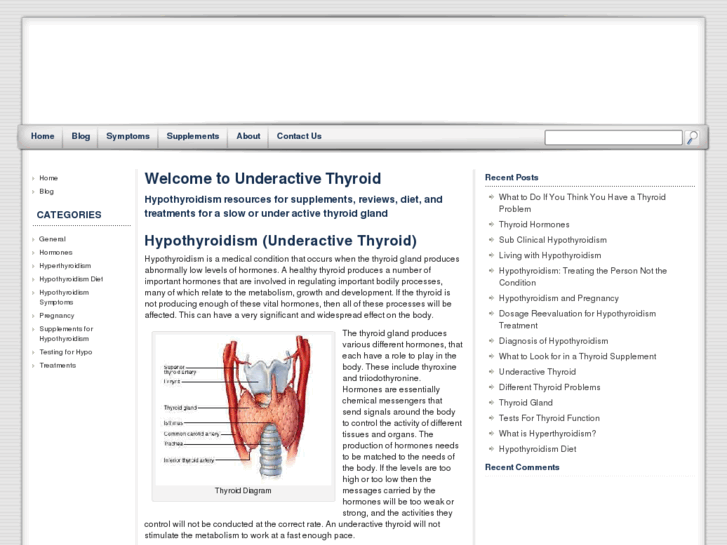Open the Home menu item

[43, 136]
